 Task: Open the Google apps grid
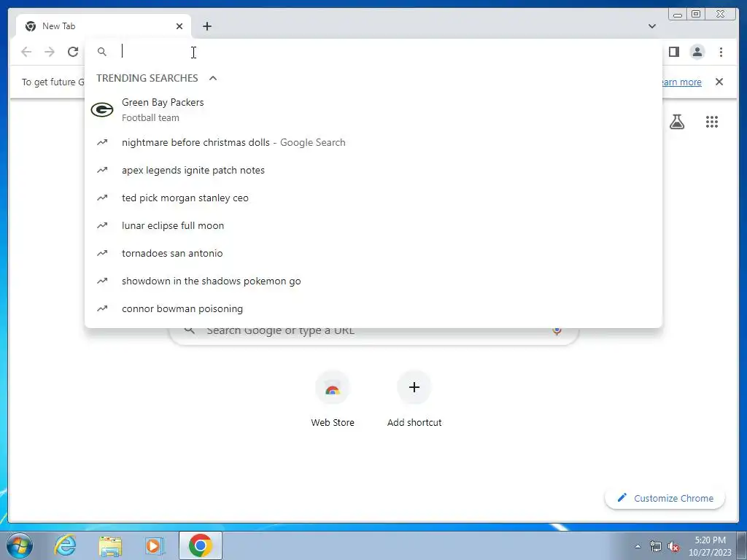(712, 122)
